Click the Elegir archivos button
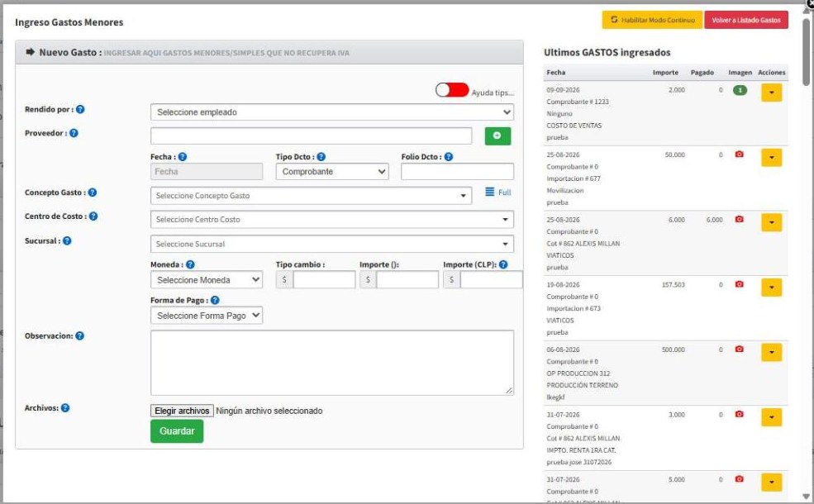Image resolution: width=814 pixels, height=504 pixels. 182,411
